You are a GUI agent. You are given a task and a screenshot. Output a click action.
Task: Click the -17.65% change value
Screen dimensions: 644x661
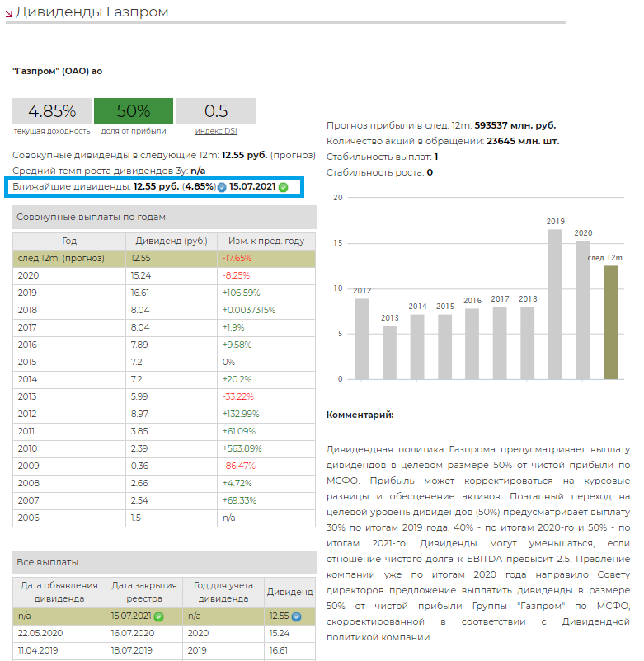tap(237, 259)
